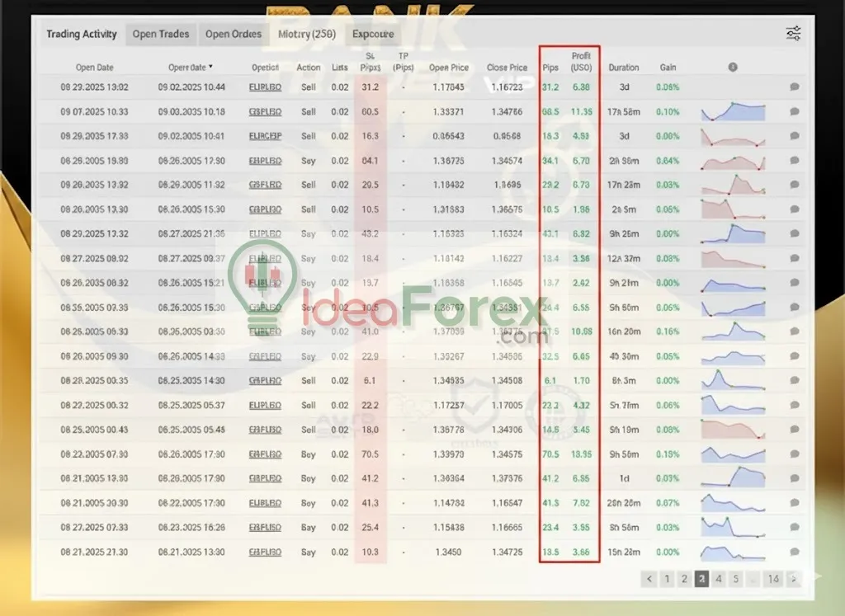Screen dimensions: 845x616
Task: Select the Exposure tab
Action: (373, 34)
